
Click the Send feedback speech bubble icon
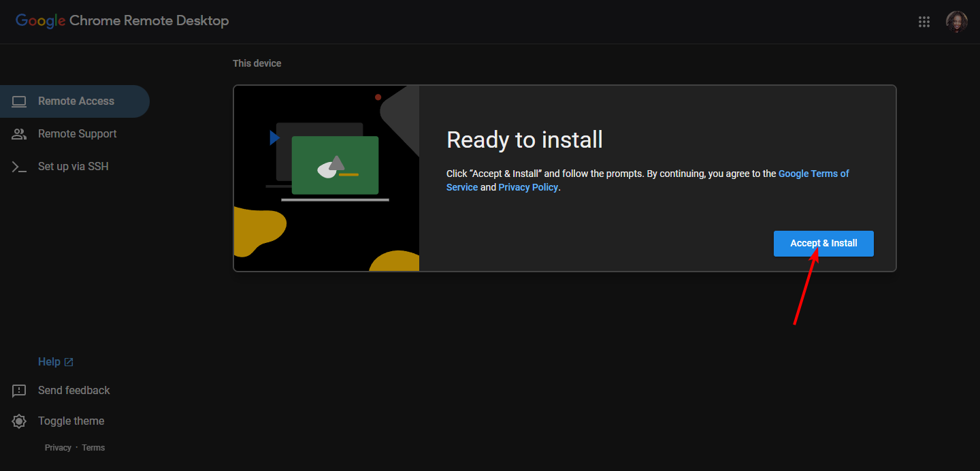tap(19, 391)
